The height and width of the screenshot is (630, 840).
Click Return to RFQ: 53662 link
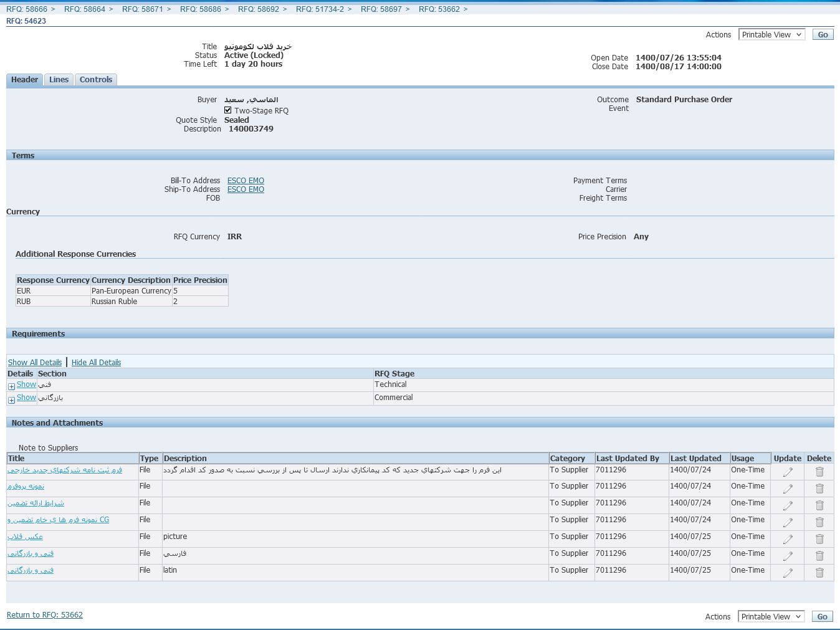[x=45, y=615]
